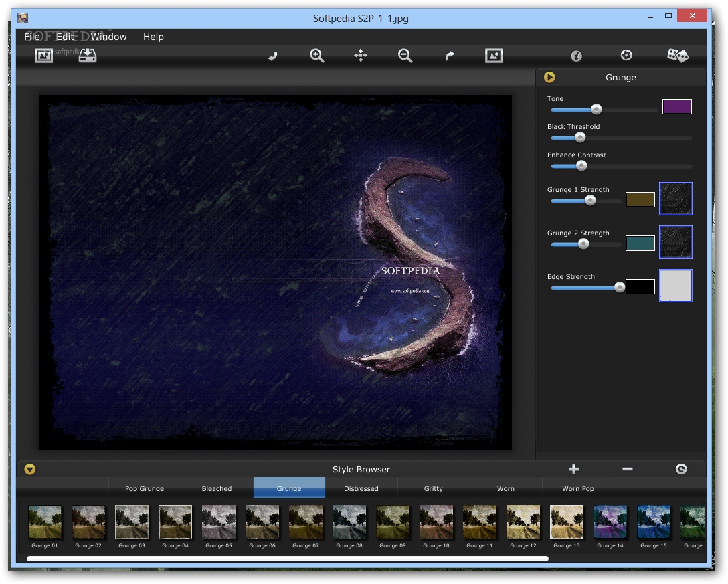Click the Enhance Contrast slider handle
Viewport: 728px width, 584px height.
pos(581,166)
